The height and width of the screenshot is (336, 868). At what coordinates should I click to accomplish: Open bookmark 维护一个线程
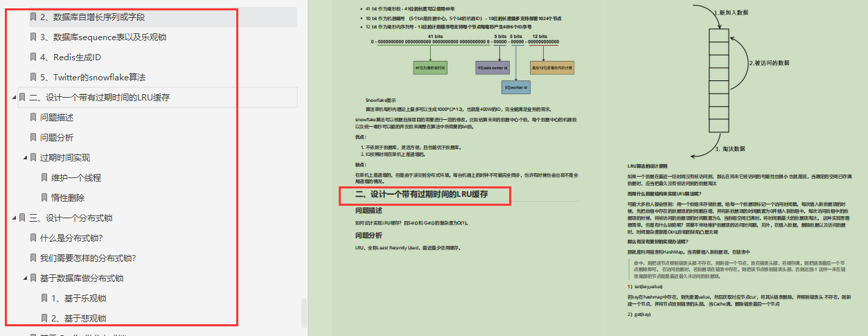76,177
